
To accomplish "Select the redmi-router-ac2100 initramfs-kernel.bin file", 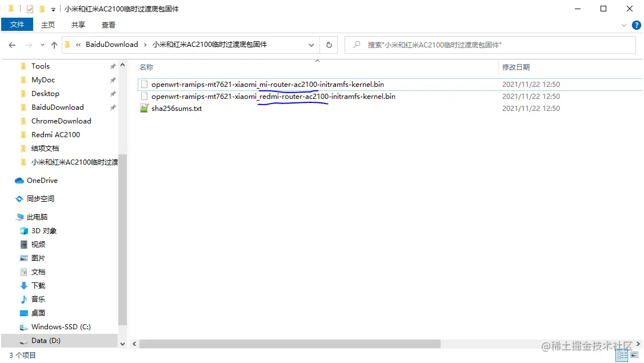I will (x=273, y=96).
